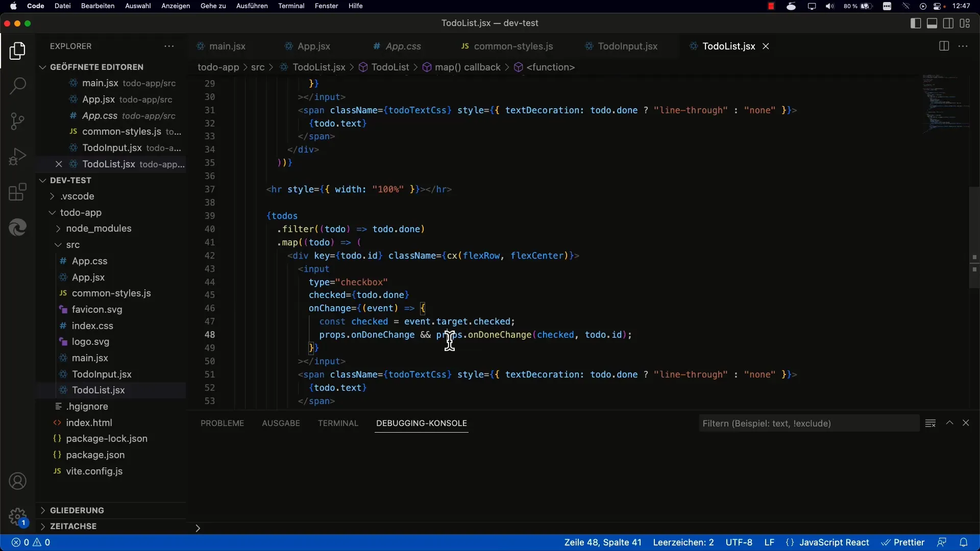This screenshot has width=980, height=551.
Task: Change UTF-8 file encoding
Action: click(739, 542)
